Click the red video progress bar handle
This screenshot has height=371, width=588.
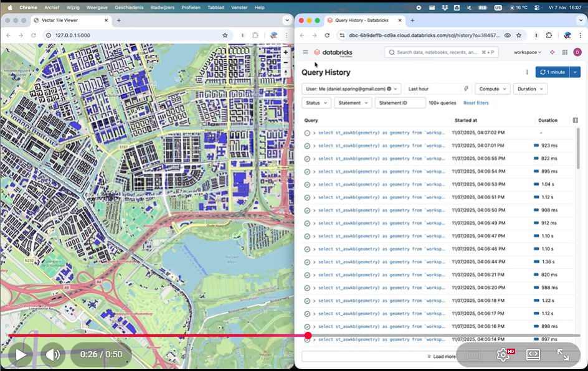308,336
